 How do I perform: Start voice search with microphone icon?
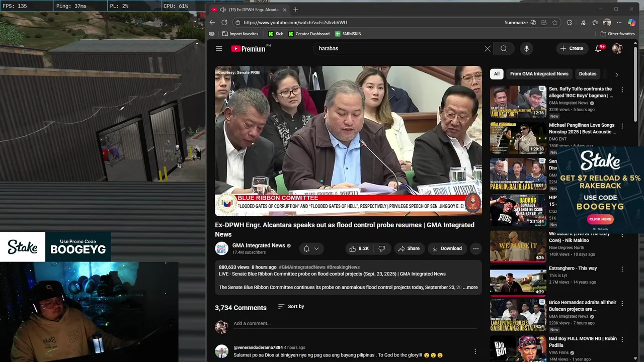[526, 48]
